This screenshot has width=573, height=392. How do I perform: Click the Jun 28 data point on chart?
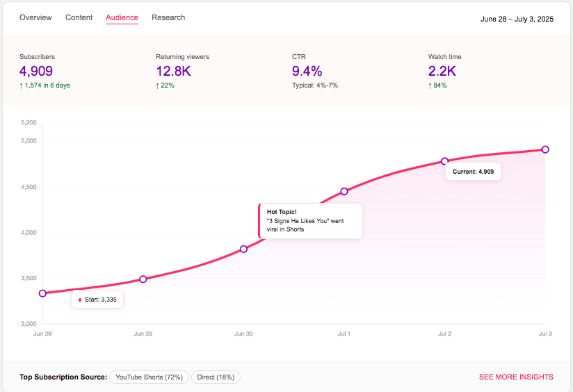(42, 293)
